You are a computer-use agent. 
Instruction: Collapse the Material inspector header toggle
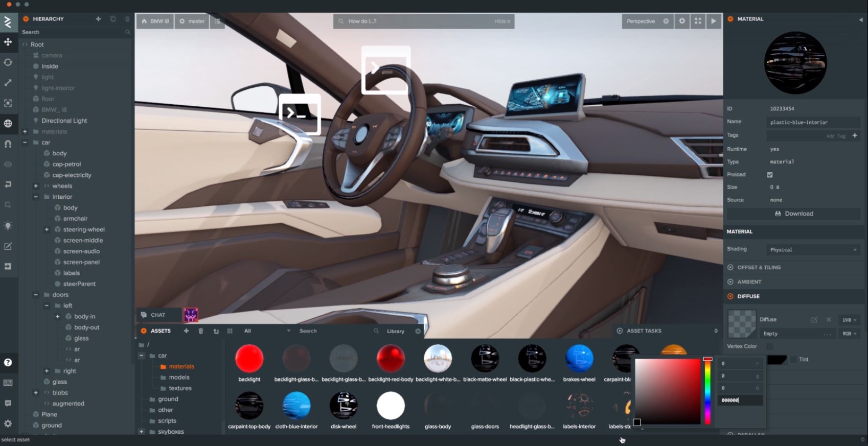[730, 19]
